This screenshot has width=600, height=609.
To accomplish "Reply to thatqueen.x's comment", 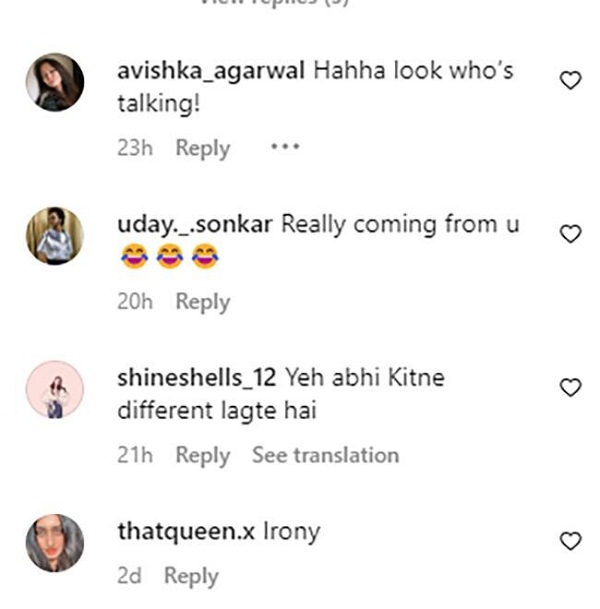I will [x=191, y=576].
